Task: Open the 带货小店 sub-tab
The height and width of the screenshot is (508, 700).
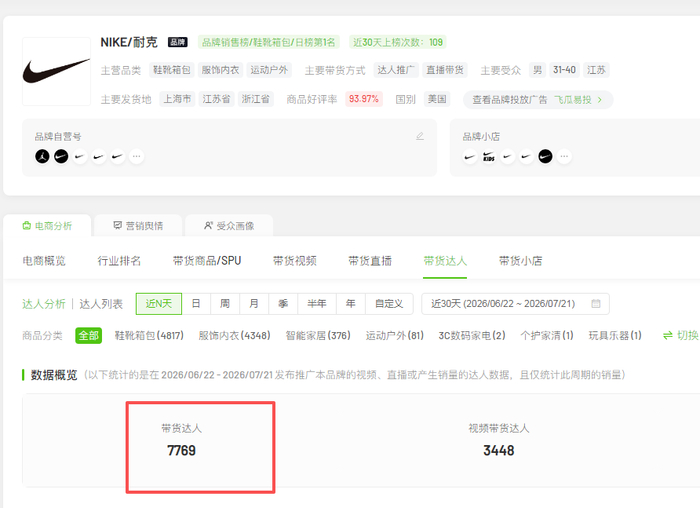Action: tap(521, 261)
